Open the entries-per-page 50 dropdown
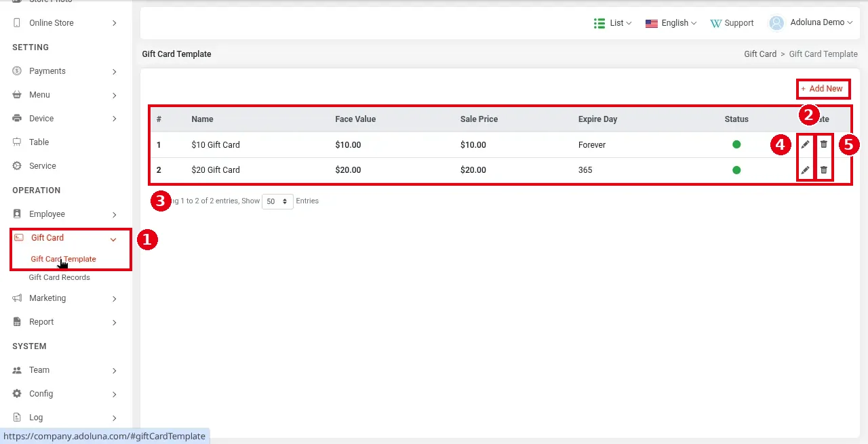 (x=277, y=201)
